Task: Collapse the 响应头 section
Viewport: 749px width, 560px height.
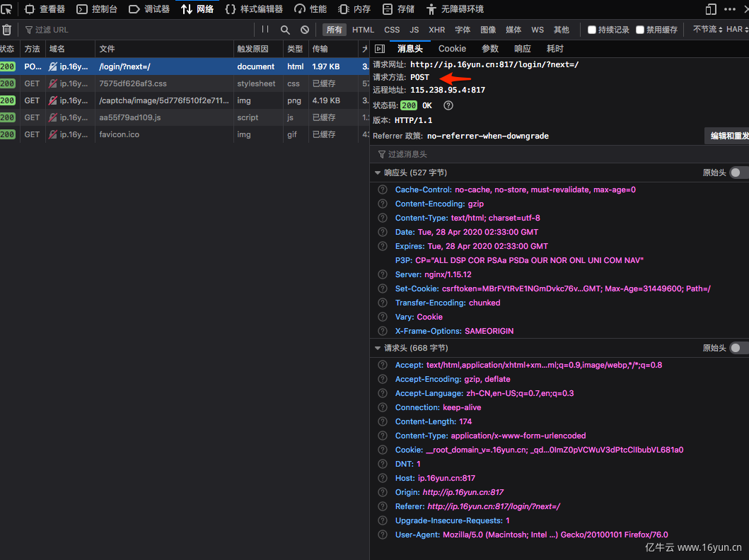Action: pyautogui.click(x=378, y=173)
